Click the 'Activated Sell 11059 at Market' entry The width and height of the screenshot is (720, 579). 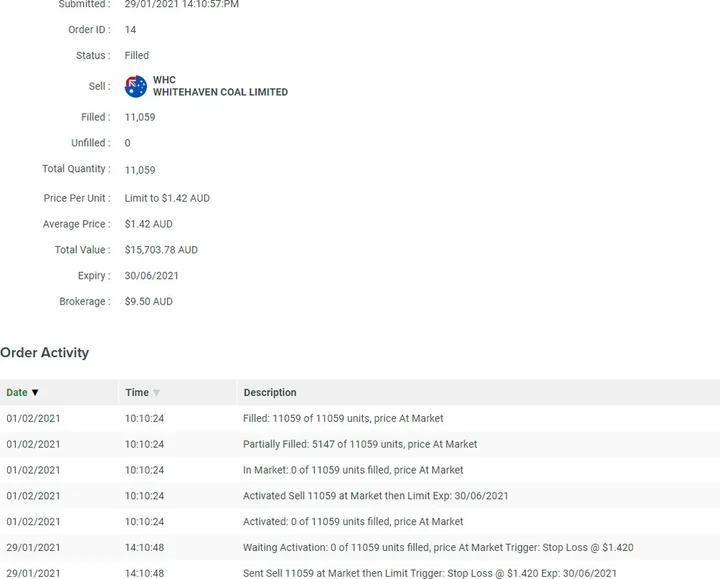click(x=375, y=496)
